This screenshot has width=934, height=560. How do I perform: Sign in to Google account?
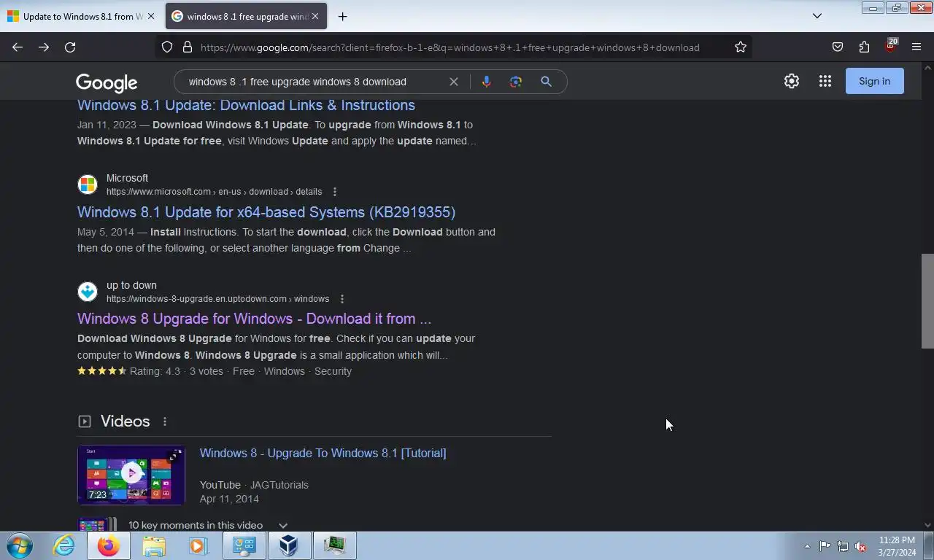[x=874, y=81]
